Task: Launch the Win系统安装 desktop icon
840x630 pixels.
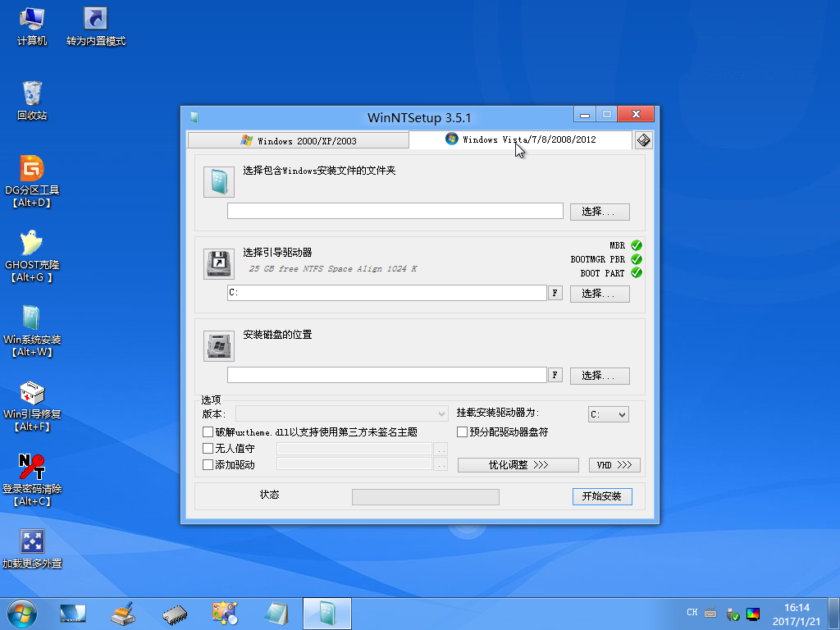Action: tap(32, 331)
